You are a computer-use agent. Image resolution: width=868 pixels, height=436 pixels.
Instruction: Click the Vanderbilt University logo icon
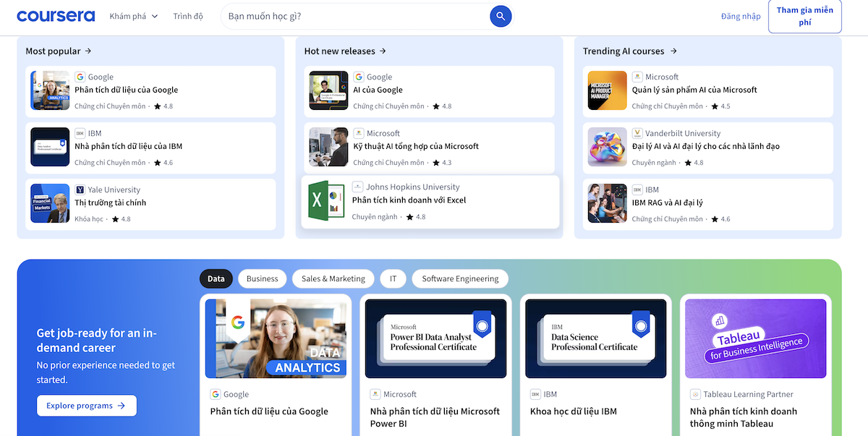[x=637, y=133]
